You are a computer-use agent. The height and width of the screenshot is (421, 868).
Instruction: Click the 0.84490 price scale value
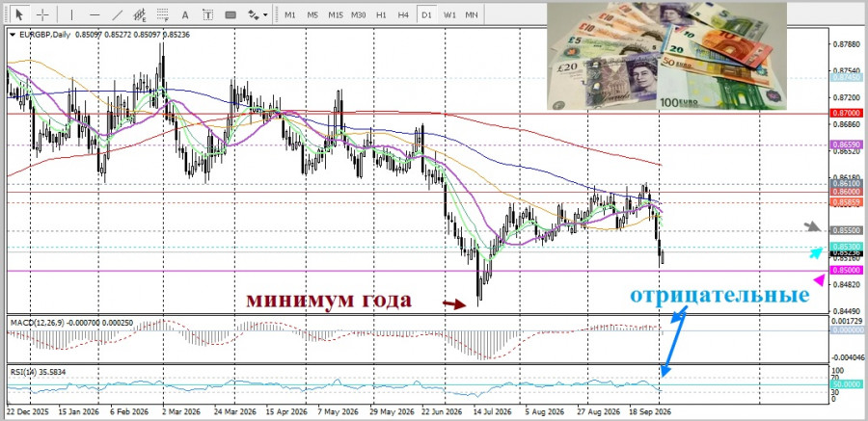coord(847,310)
